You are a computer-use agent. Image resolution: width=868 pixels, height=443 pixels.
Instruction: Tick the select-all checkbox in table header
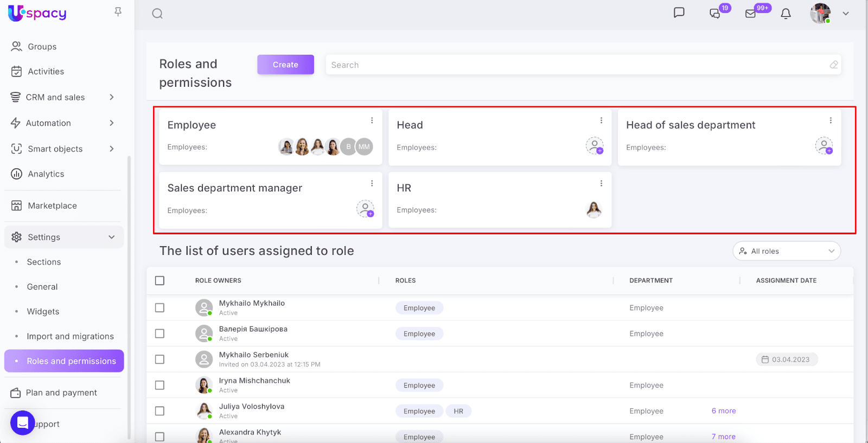pyautogui.click(x=159, y=280)
